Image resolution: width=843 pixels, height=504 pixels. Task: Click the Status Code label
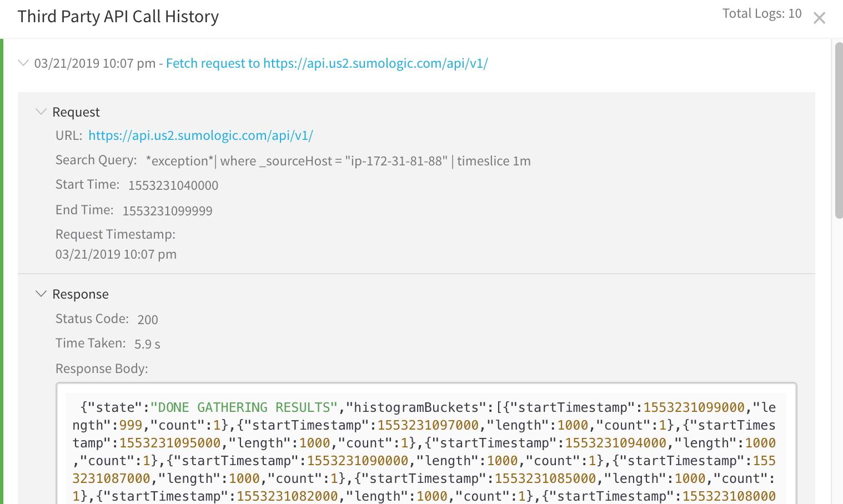coord(92,319)
